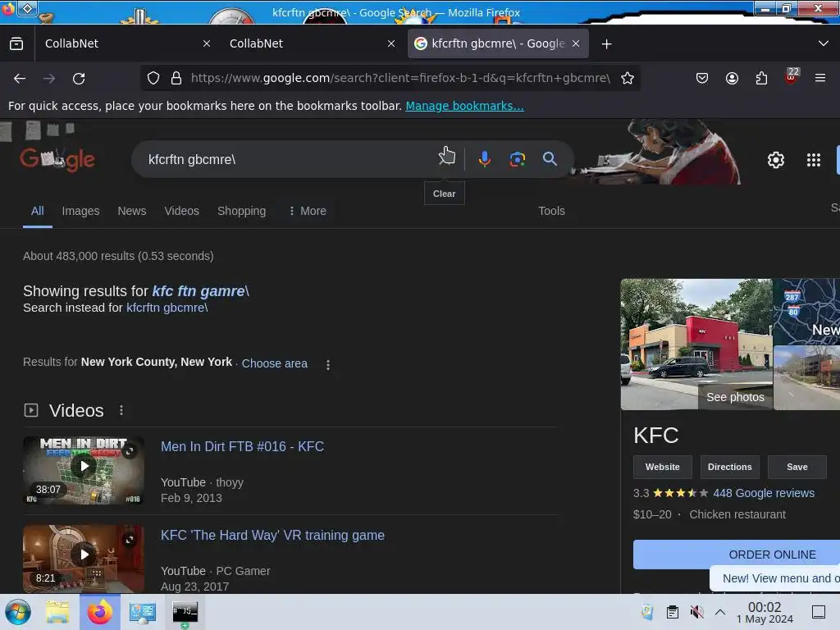Click the Choose area link
Screen dimensions: 840x630
point(274,363)
